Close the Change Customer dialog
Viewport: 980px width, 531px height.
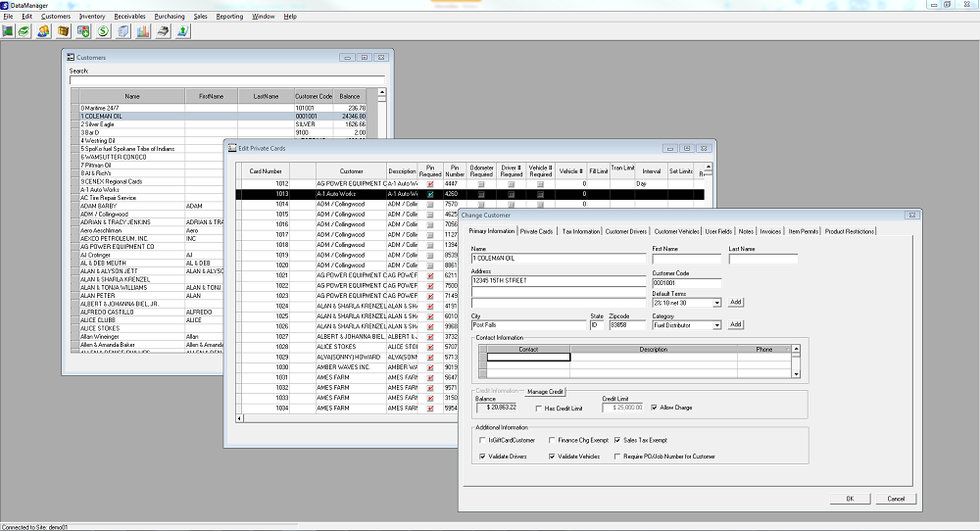911,215
